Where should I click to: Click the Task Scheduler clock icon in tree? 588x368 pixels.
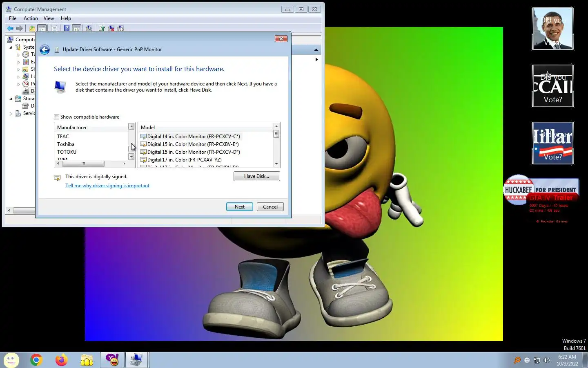26,54
